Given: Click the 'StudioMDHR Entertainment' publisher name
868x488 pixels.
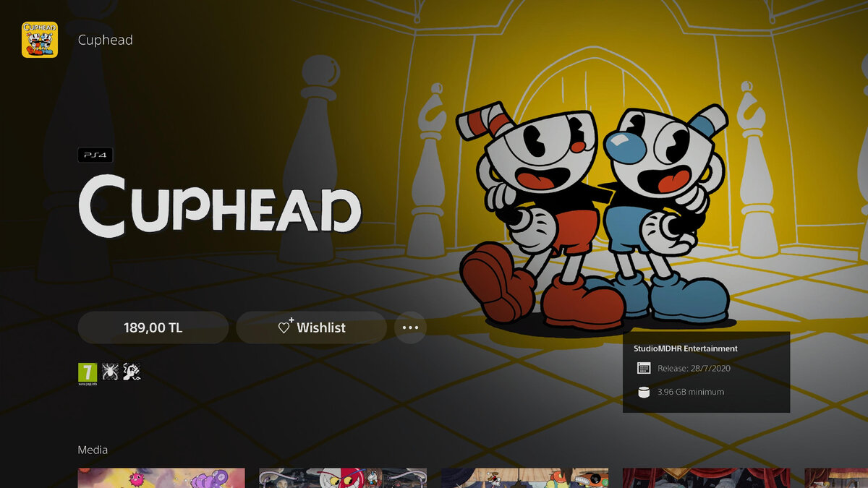Looking at the screenshot, I should coord(686,348).
